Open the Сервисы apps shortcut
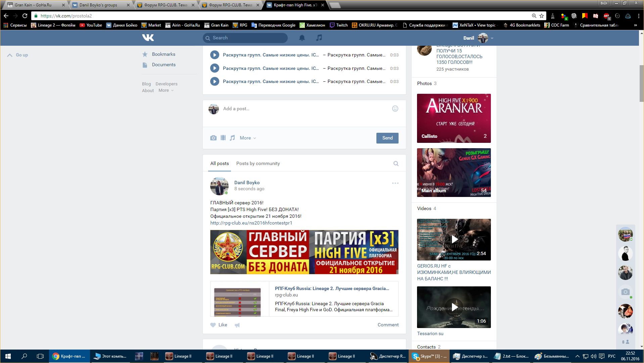This screenshot has height=363, width=644. pyautogui.click(x=15, y=25)
